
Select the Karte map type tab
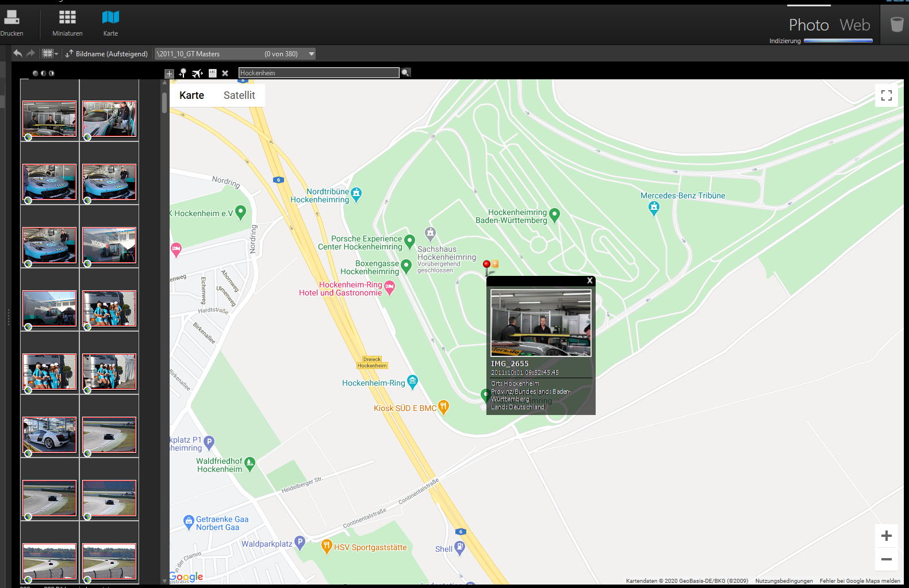pyautogui.click(x=191, y=95)
